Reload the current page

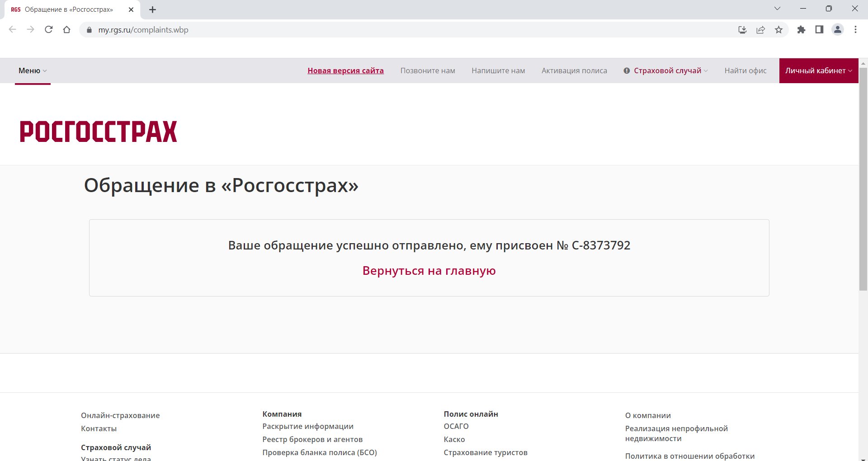49,30
